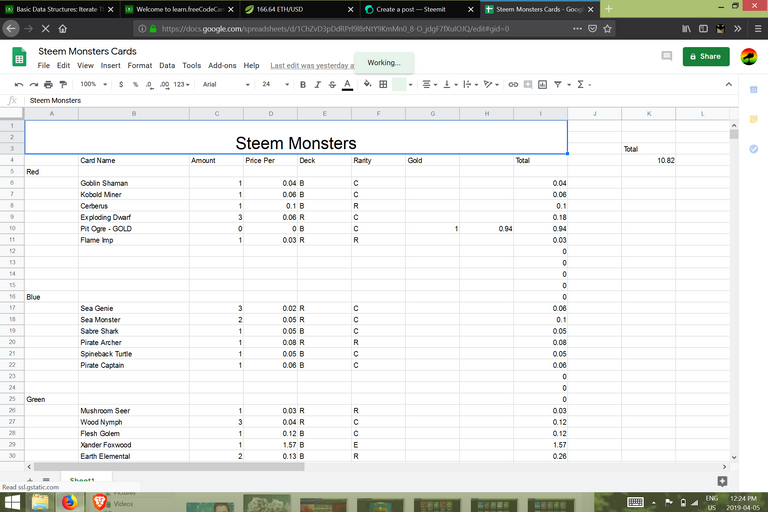
Task: Click the Undo icon in toolbar
Action: click(x=19, y=84)
